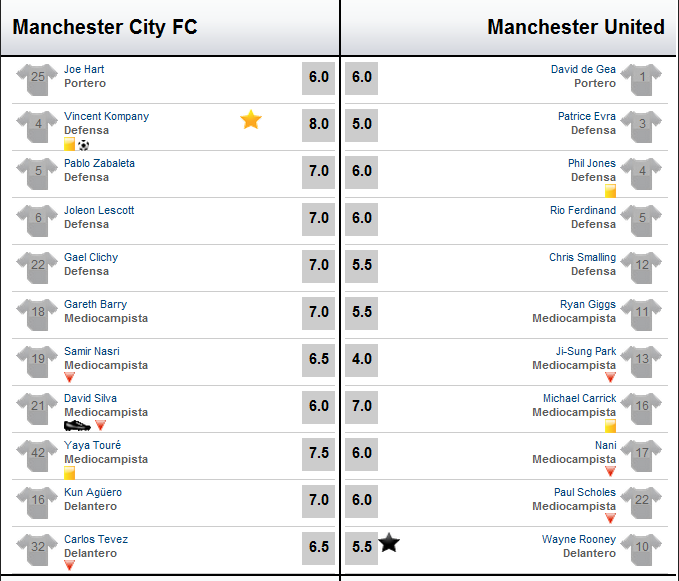Open David de Gea's player link
679x581 pixels.
pyautogui.click(x=583, y=69)
